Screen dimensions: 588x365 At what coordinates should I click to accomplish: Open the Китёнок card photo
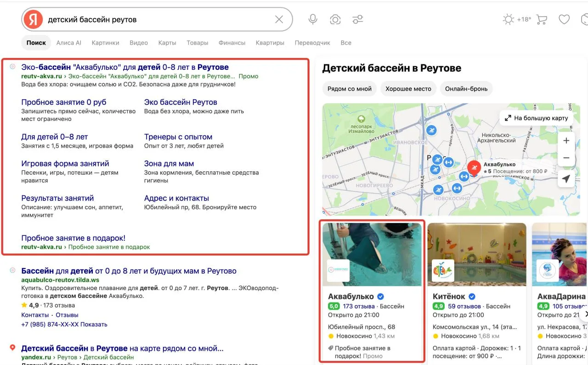477,255
